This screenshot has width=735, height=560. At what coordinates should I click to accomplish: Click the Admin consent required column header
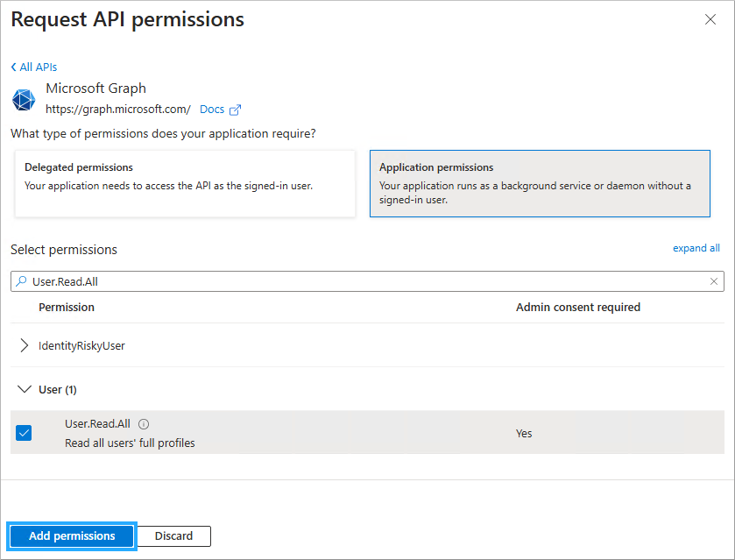(x=577, y=308)
